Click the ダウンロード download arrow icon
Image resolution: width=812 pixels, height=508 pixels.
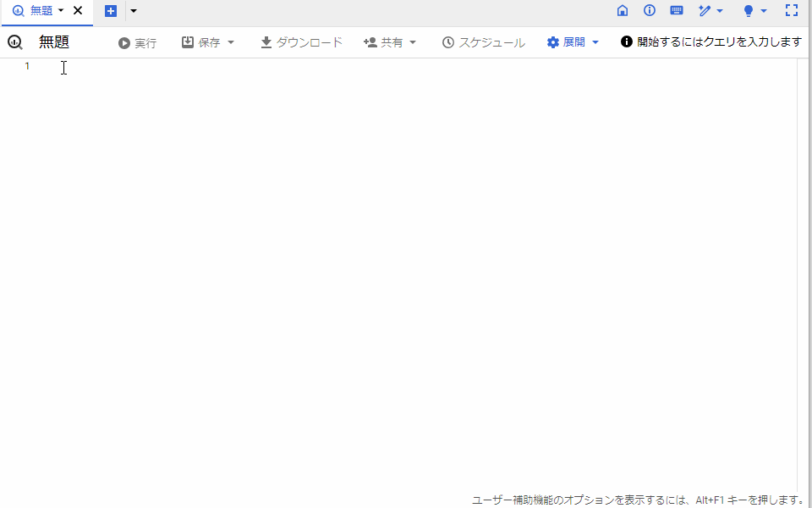(x=265, y=41)
